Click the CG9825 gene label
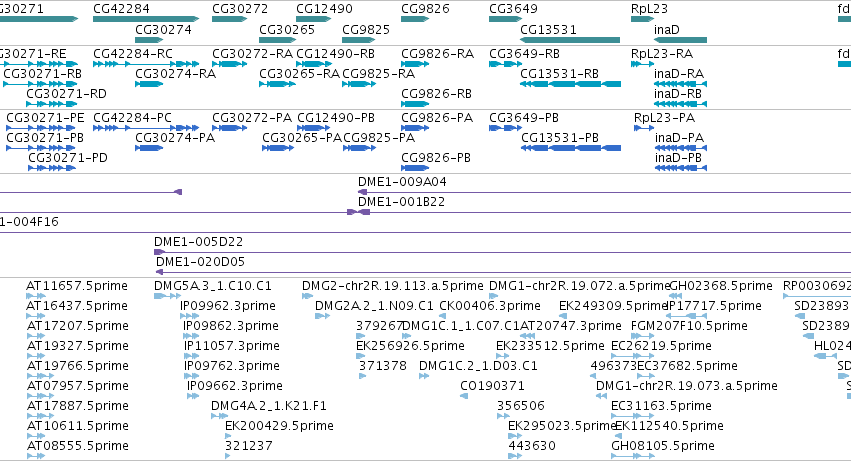This screenshot has height=461, width=851. [366, 29]
